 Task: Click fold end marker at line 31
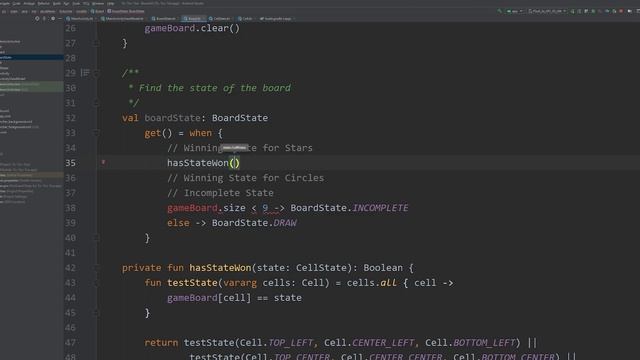96,103
